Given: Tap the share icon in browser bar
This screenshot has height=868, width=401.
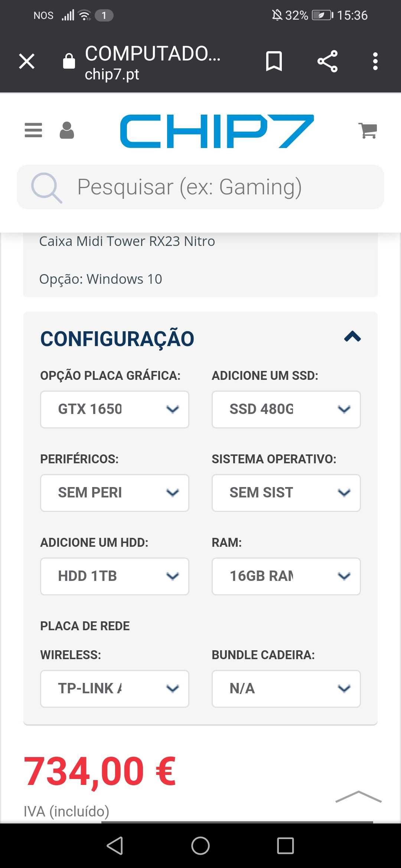Looking at the screenshot, I should [x=327, y=61].
